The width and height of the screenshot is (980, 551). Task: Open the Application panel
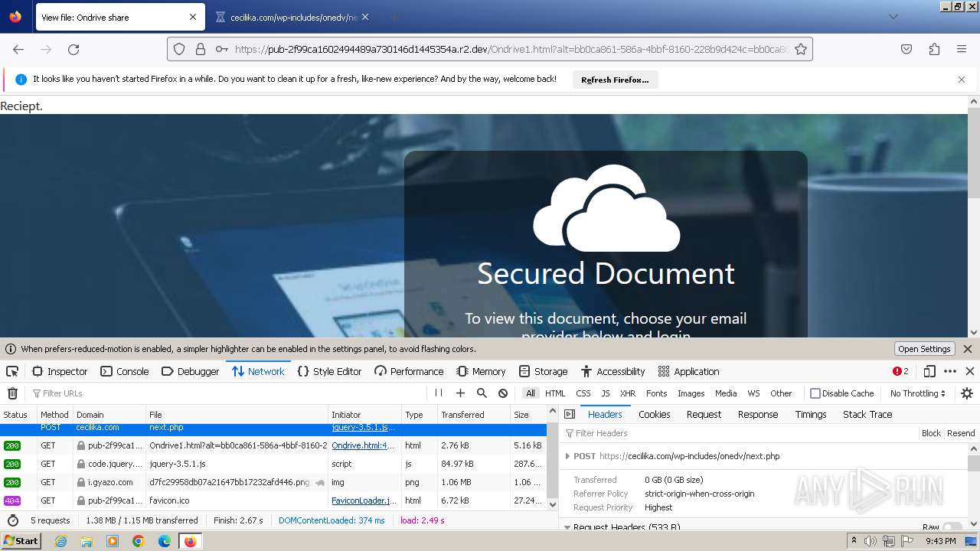[688, 371]
